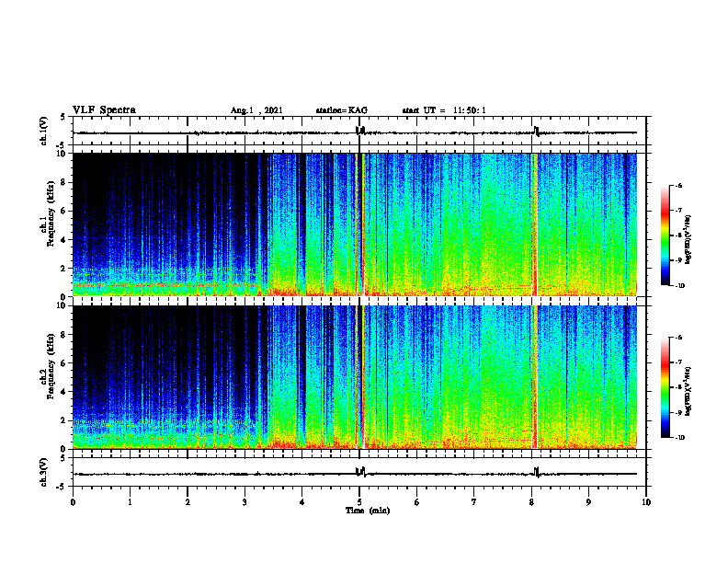Click the ch.2 "Frequency (kHz)" axis label
This screenshot has width=728, height=563.
point(51,366)
